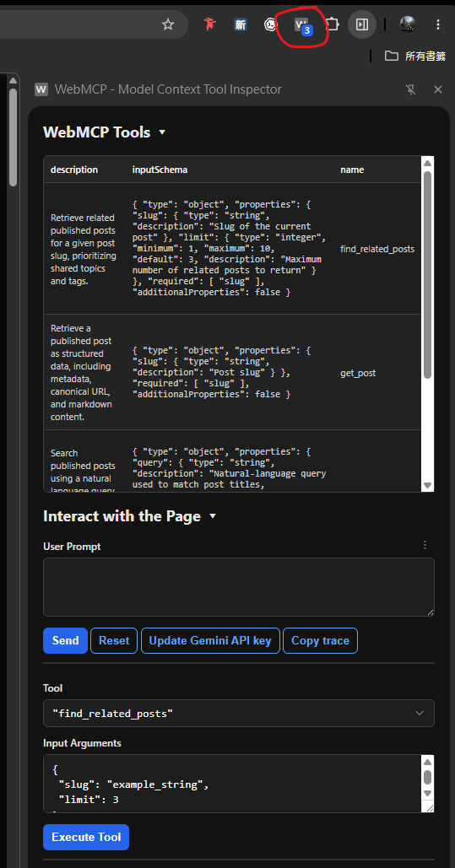Image resolution: width=455 pixels, height=868 pixels.
Task: Click the description column header
Action: click(x=74, y=170)
